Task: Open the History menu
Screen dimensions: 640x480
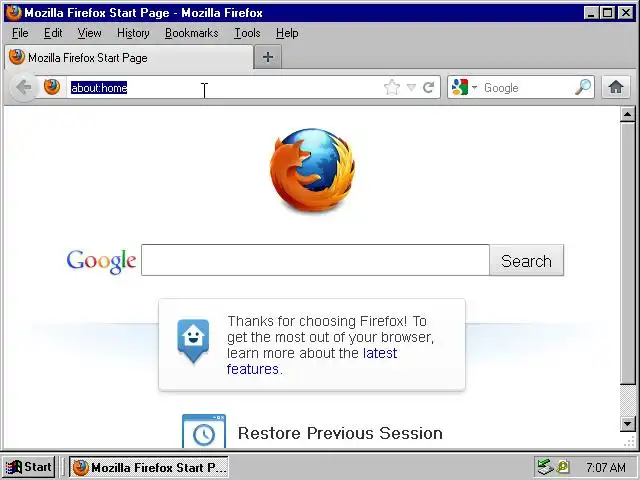Action: 133,33
